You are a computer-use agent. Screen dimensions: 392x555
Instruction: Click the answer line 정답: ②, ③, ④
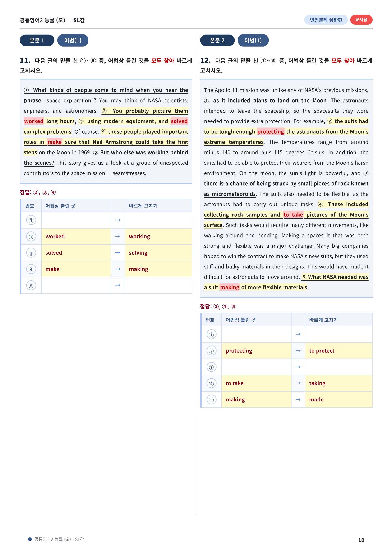click(x=38, y=192)
